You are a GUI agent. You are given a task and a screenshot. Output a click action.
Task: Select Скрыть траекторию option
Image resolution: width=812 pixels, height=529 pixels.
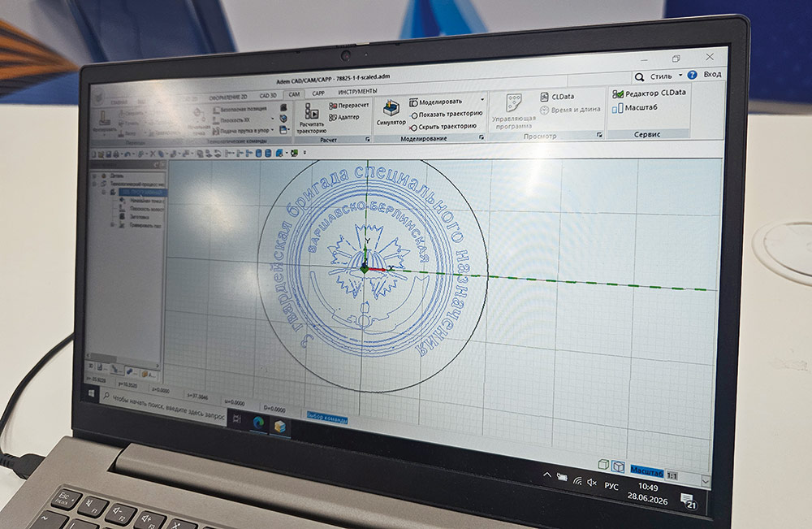443,127
